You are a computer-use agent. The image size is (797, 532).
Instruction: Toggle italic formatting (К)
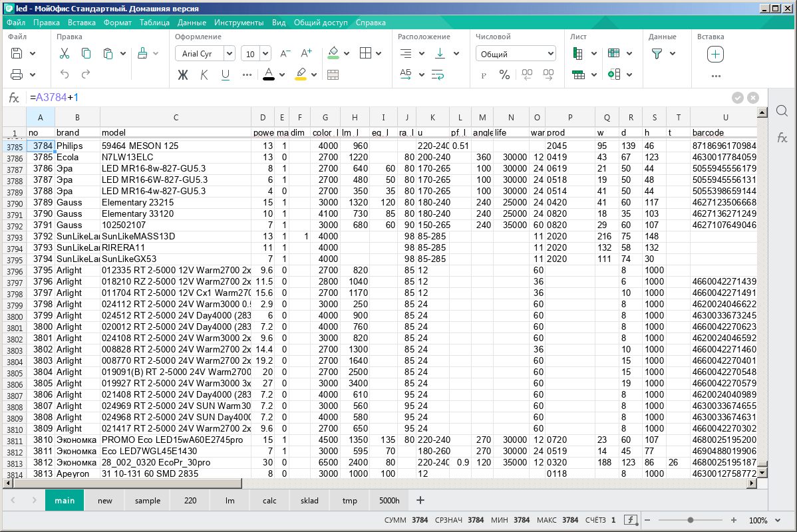click(204, 74)
